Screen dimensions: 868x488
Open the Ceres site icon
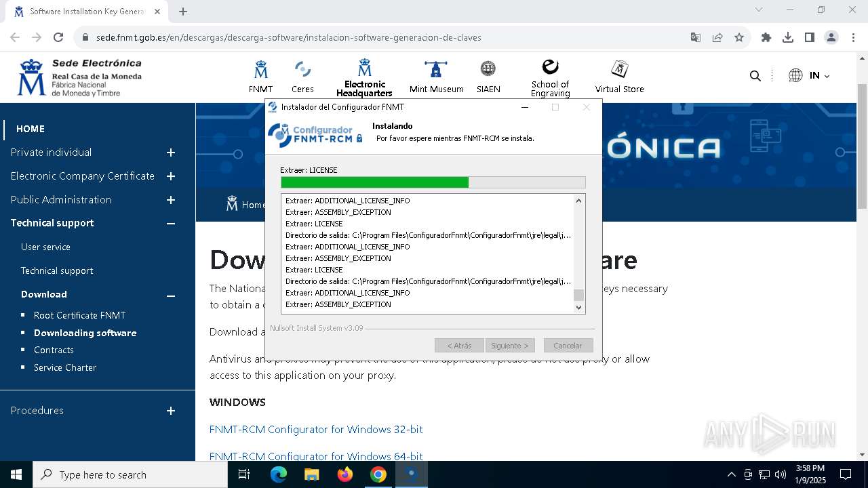302,69
